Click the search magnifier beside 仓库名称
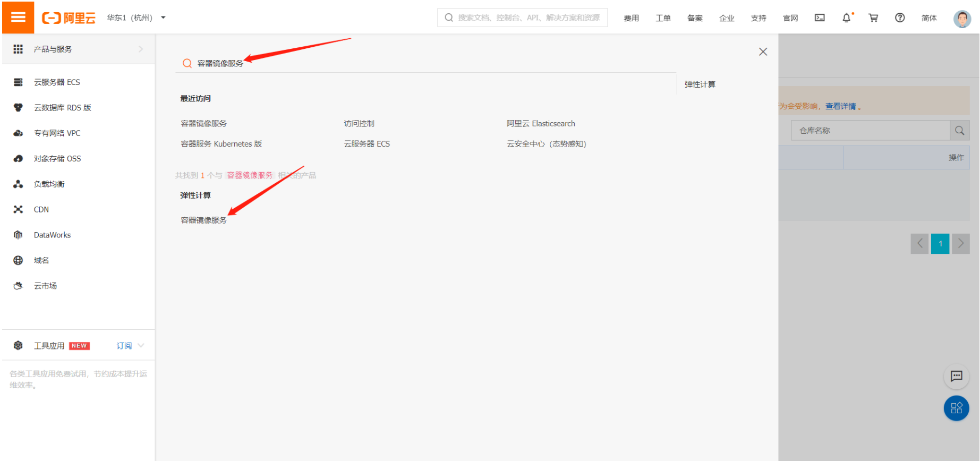 click(960, 130)
